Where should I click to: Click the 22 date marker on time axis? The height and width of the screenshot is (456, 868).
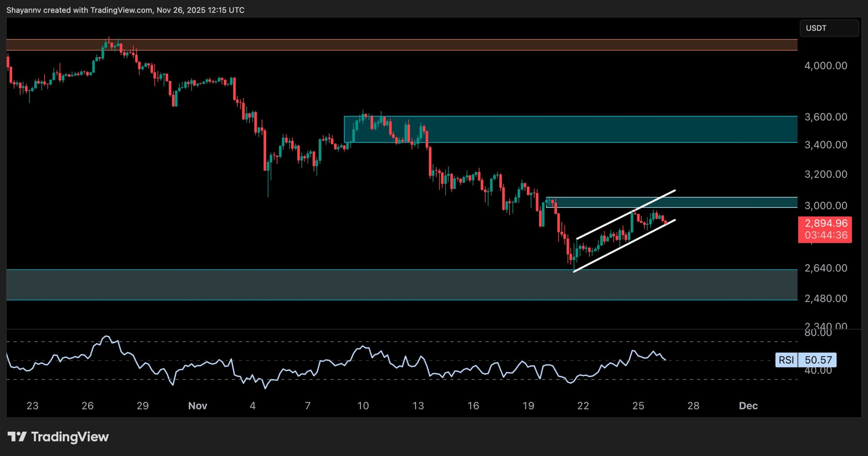[583, 406]
